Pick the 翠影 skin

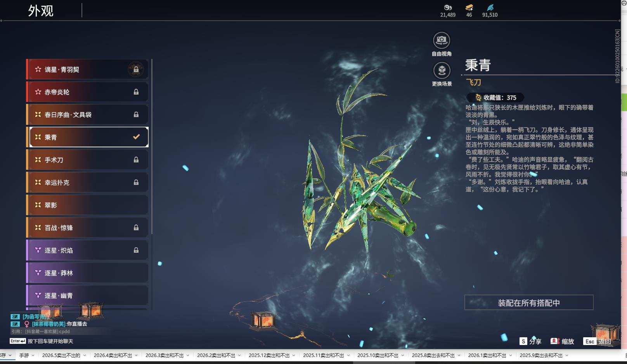point(87,205)
